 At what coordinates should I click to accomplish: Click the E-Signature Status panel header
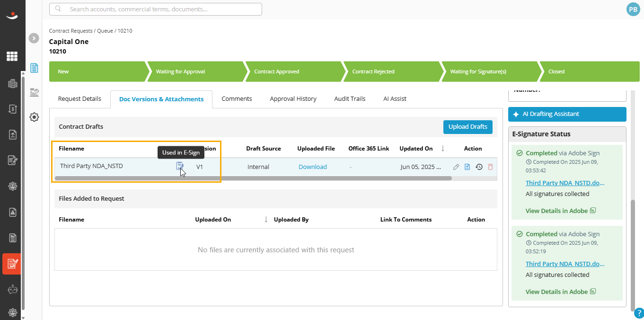[567, 134]
